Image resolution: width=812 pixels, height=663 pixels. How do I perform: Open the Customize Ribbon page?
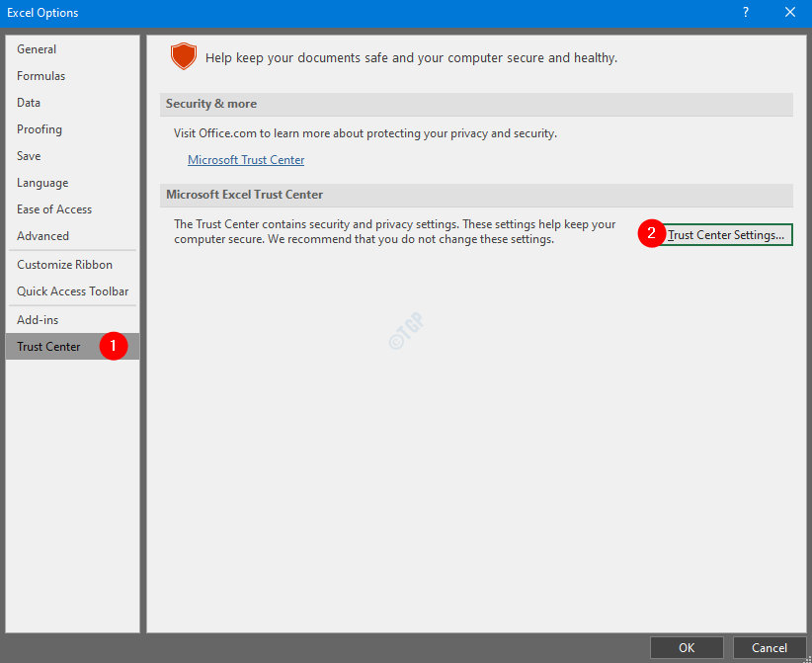click(64, 265)
